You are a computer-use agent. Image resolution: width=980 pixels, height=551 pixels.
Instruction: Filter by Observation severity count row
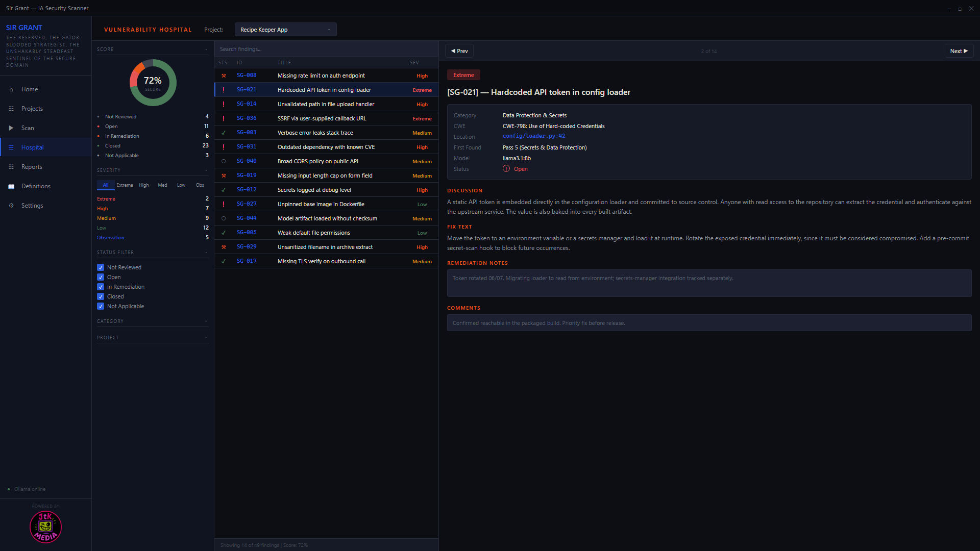click(x=153, y=238)
